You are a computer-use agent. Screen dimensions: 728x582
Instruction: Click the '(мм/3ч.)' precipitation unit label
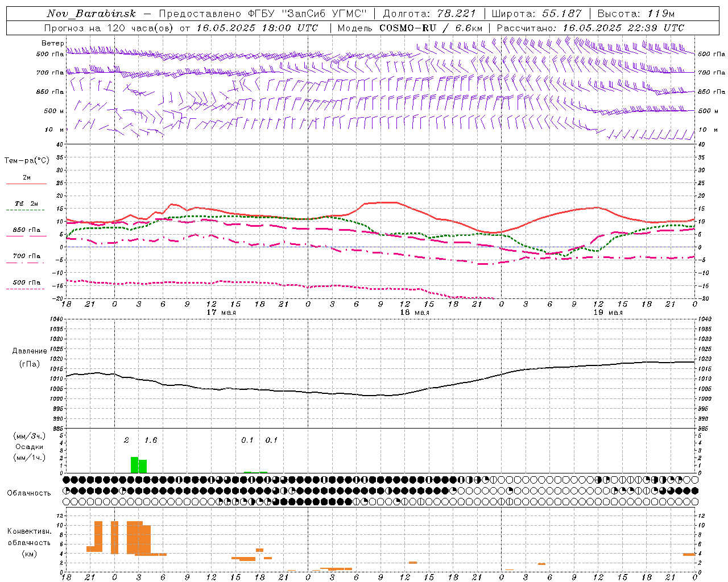pos(29,436)
